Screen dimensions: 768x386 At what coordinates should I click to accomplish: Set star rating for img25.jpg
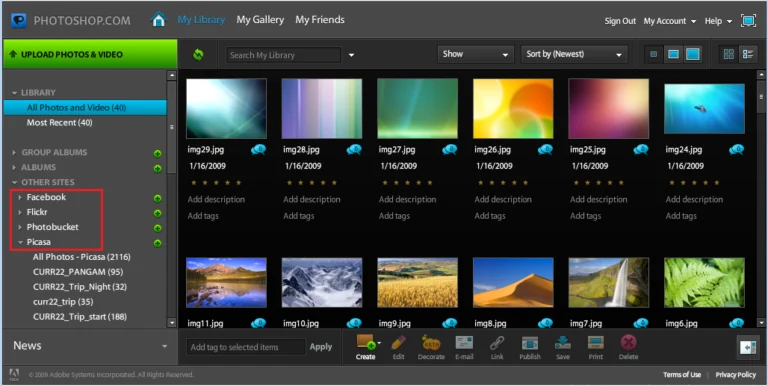pyautogui.click(x=598, y=183)
